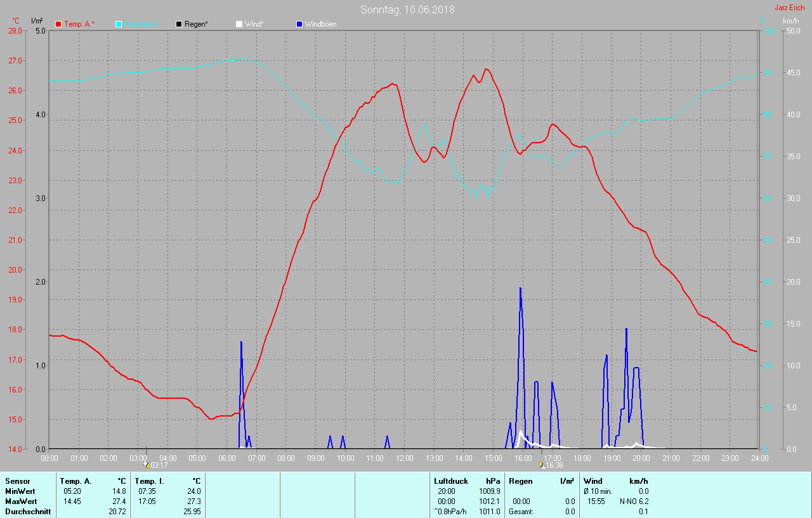
Task: Click the sunrise marker icon at 03:17
Action: [146, 465]
